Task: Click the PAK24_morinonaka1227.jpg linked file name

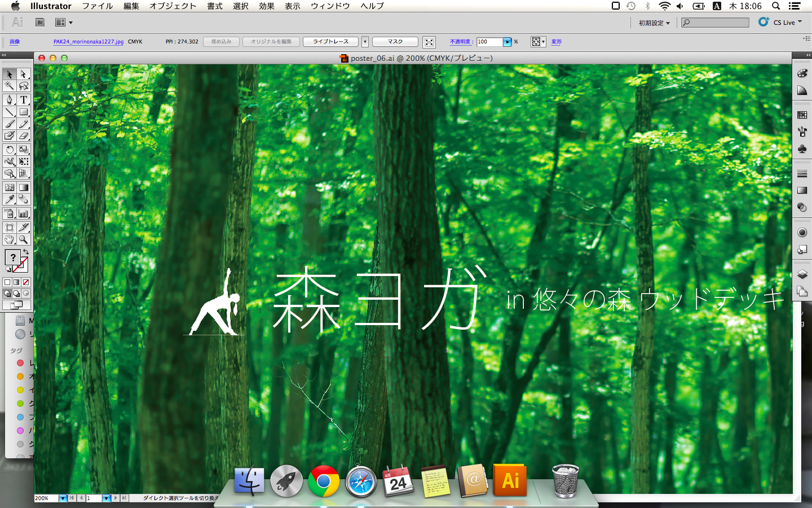Action: tap(89, 42)
